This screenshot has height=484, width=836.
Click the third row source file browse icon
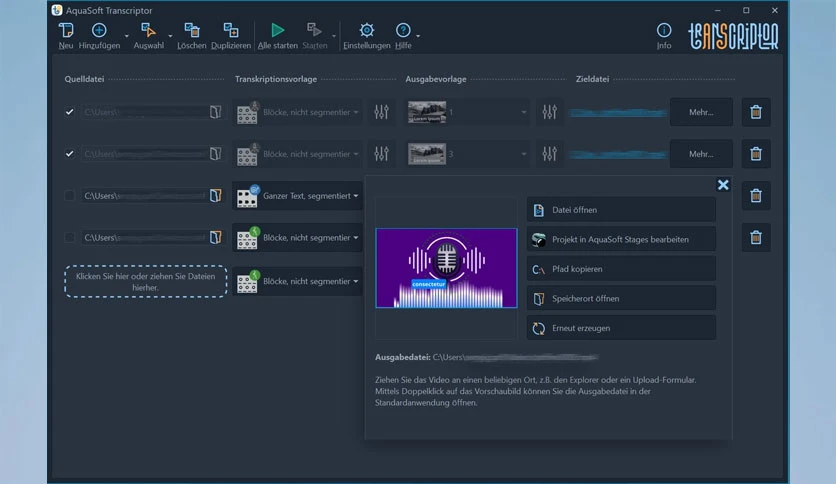click(215, 196)
